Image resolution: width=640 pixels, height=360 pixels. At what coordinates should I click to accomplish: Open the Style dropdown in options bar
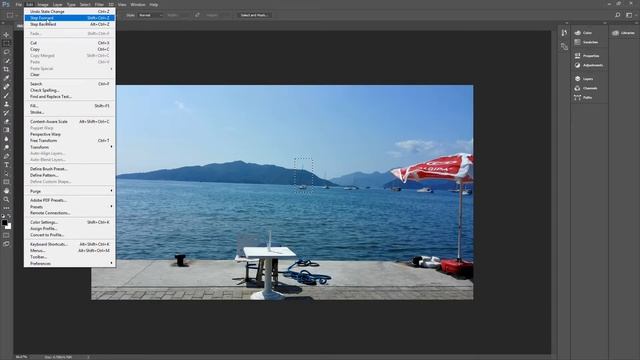pyautogui.click(x=150, y=15)
